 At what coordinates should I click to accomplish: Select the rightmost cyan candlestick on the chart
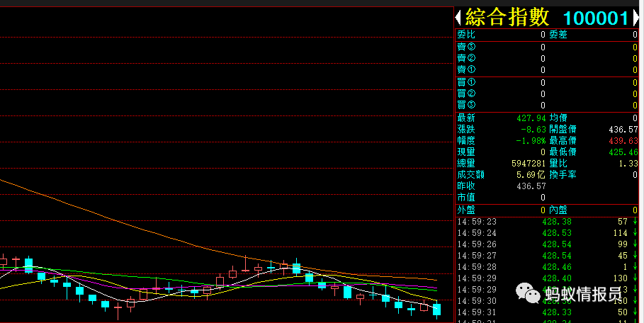pos(436,310)
